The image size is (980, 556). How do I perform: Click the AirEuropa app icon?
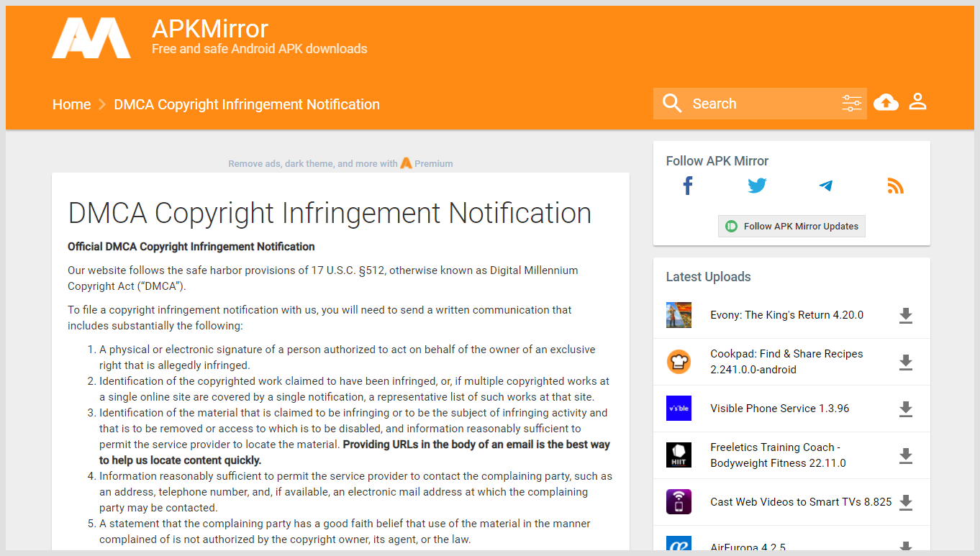pyautogui.click(x=679, y=544)
